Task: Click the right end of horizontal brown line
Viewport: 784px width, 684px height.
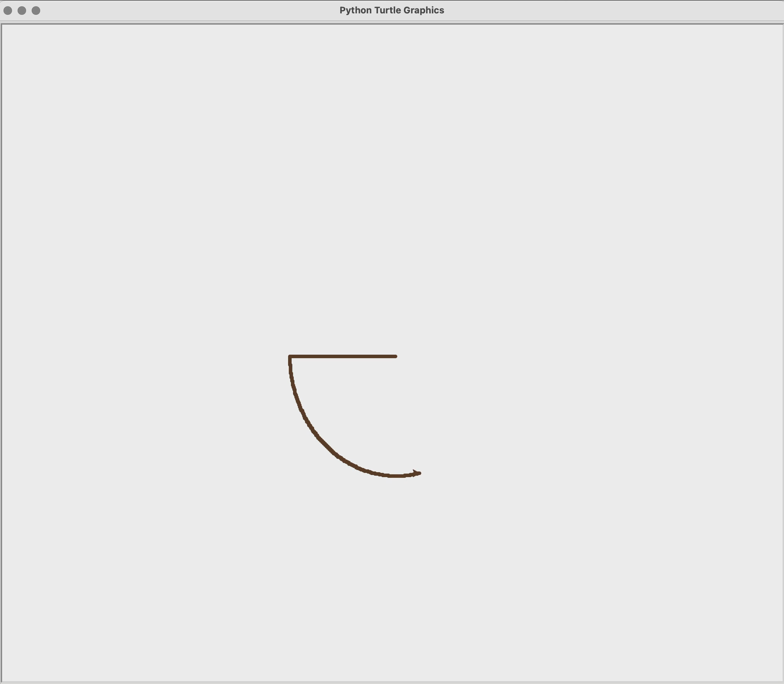Action: [395, 357]
